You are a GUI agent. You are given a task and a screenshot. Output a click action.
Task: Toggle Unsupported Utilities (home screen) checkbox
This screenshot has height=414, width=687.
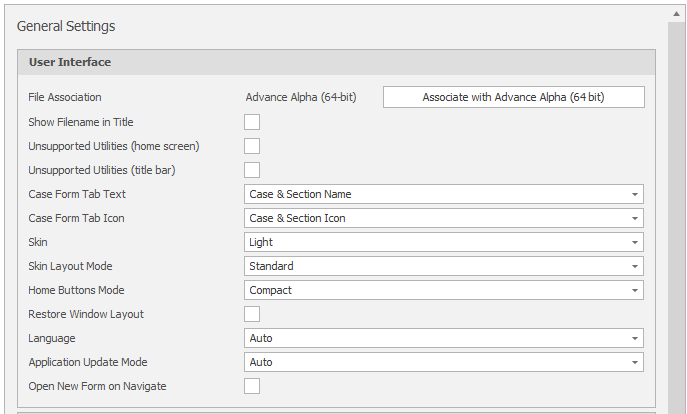coord(252,146)
